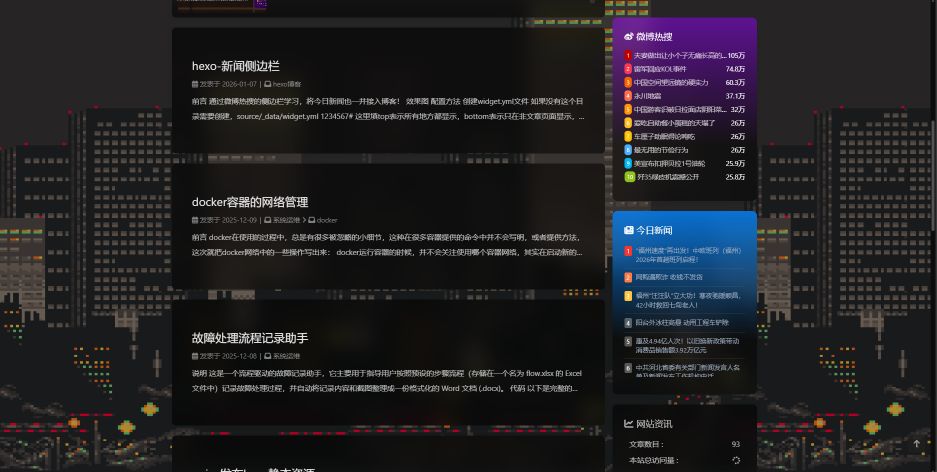Click the Weibo logo beside 微博热搜

(629, 36)
